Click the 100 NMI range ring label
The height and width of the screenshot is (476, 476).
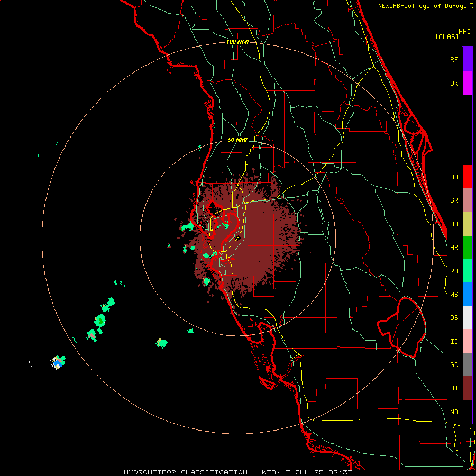(x=237, y=42)
